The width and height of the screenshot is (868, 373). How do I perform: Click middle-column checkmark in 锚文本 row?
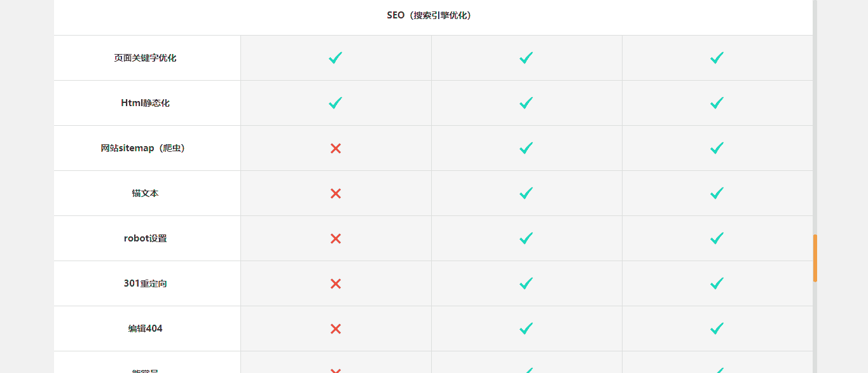tap(526, 193)
